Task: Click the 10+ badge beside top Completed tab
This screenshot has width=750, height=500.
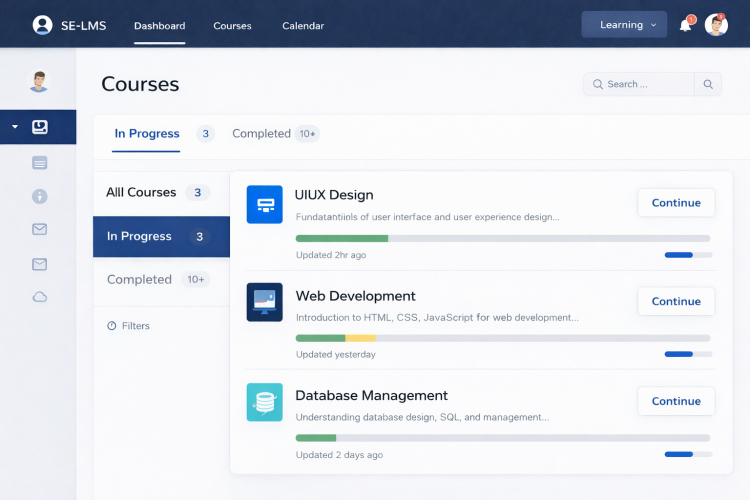Action: click(x=307, y=133)
